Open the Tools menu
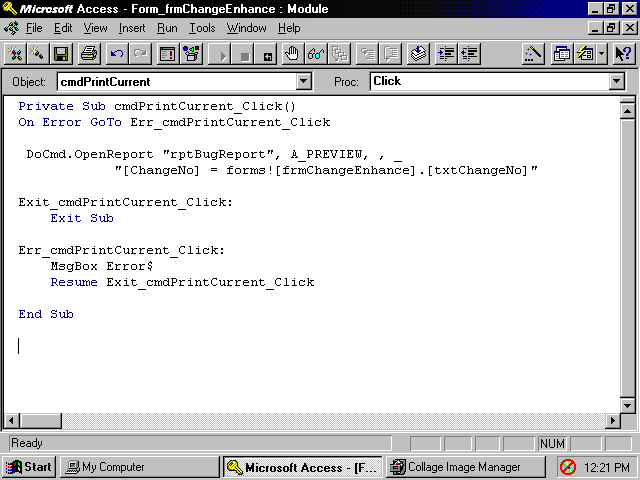Image resolution: width=640 pixels, height=480 pixels. pos(202,28)
